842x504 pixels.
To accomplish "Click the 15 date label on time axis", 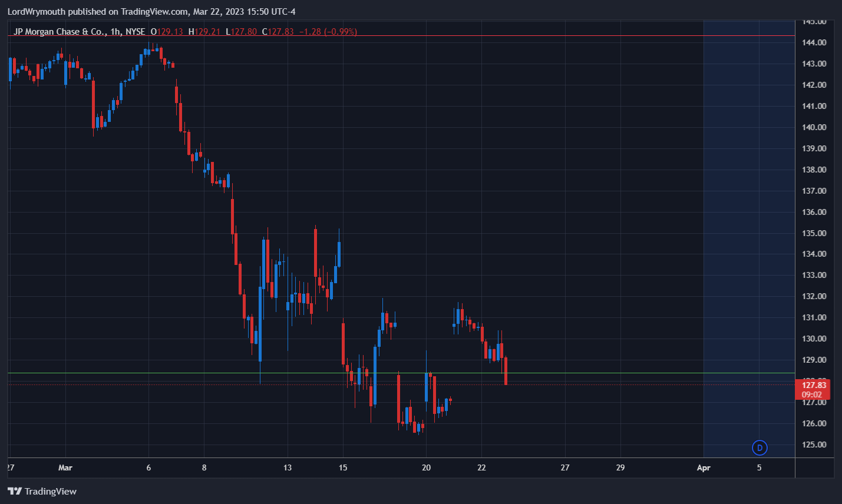I will tap(343, 467).
